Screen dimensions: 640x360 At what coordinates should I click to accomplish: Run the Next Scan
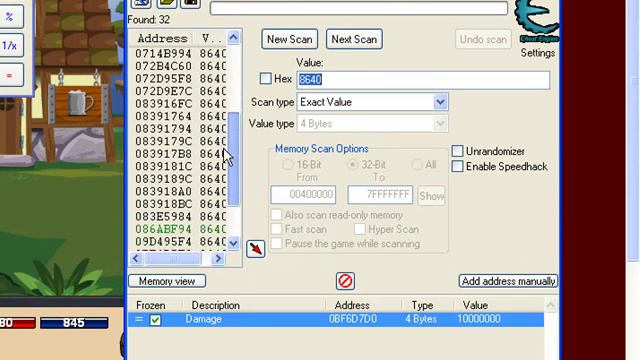coord(354,39)
